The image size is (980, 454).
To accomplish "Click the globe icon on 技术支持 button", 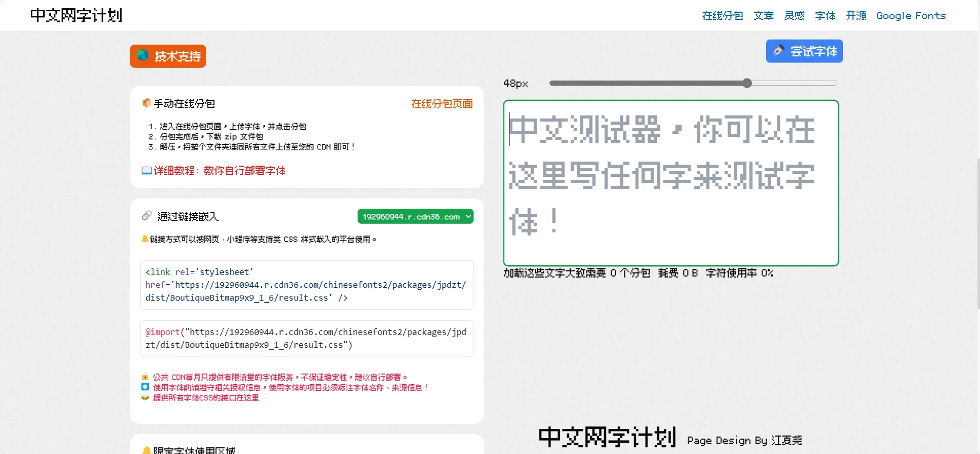I will click(x=143, y=55).
